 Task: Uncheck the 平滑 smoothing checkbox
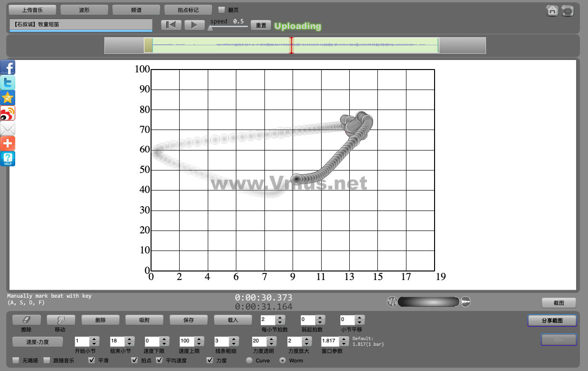coord(92,361)
